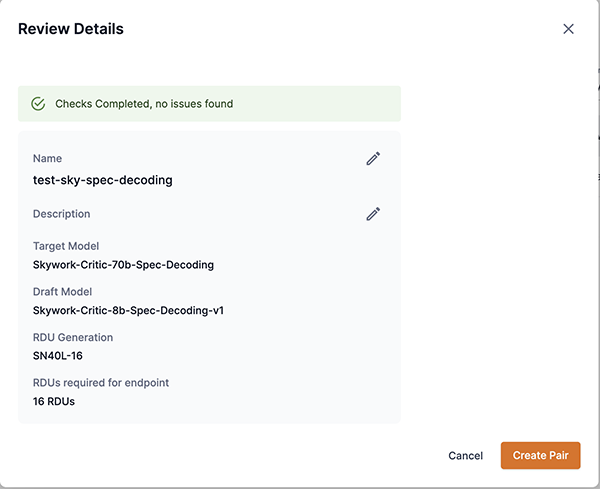Click the Name field label
The height and width of the screenshot is (489, 600).
pyautogui.click(x=48, y=159)
